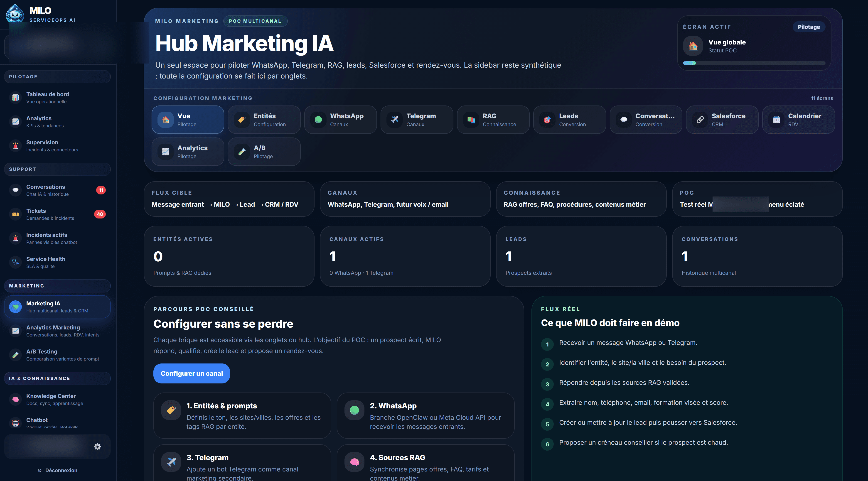Open the WhatsApp Canaux tab
Screen dimensions: 868x481
(x=340, y=120)
